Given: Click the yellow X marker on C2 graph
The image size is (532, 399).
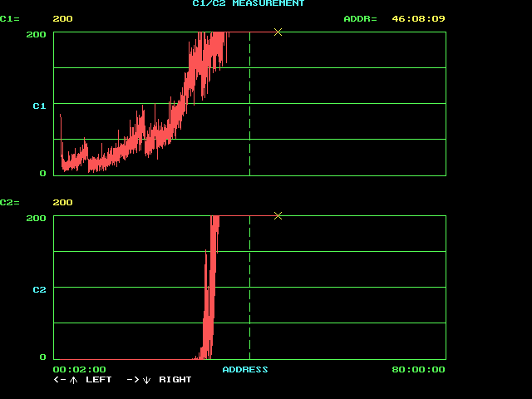Looking at the screenshot, I should [x=278, y=216].
